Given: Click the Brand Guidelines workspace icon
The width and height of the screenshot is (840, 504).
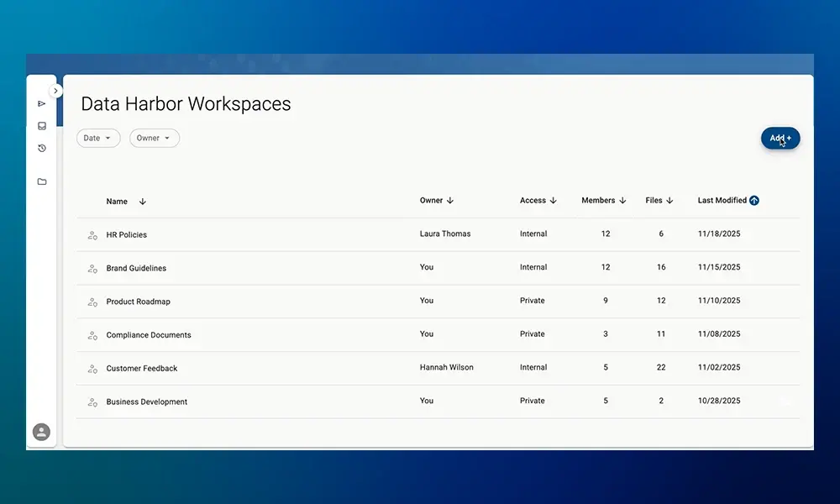Looking at the screenshot, I should pyautogui.click(x=92, y=268).
